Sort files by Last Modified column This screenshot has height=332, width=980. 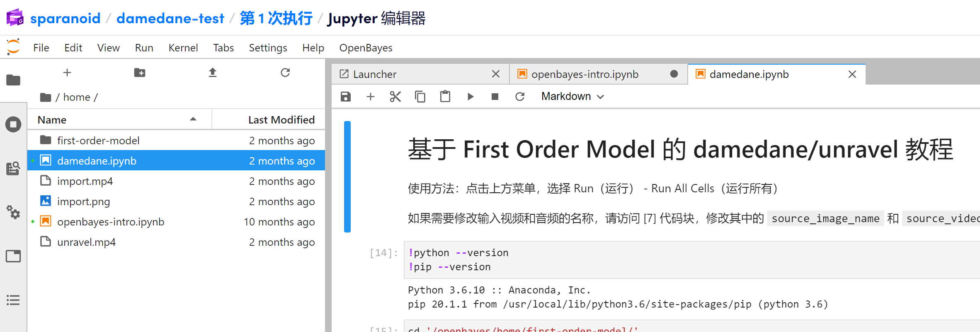tap(281, 120)
